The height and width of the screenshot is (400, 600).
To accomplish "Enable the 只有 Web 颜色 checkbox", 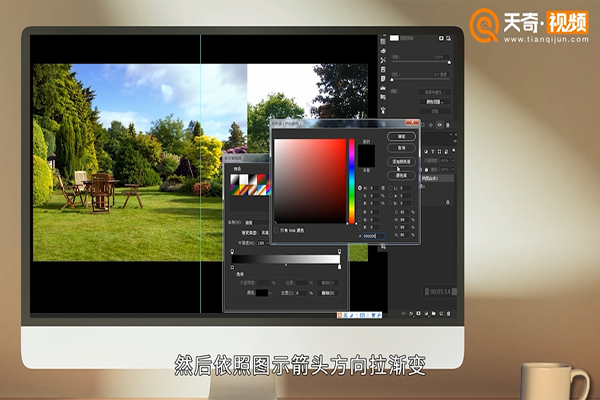I will (x=277, y=230).
